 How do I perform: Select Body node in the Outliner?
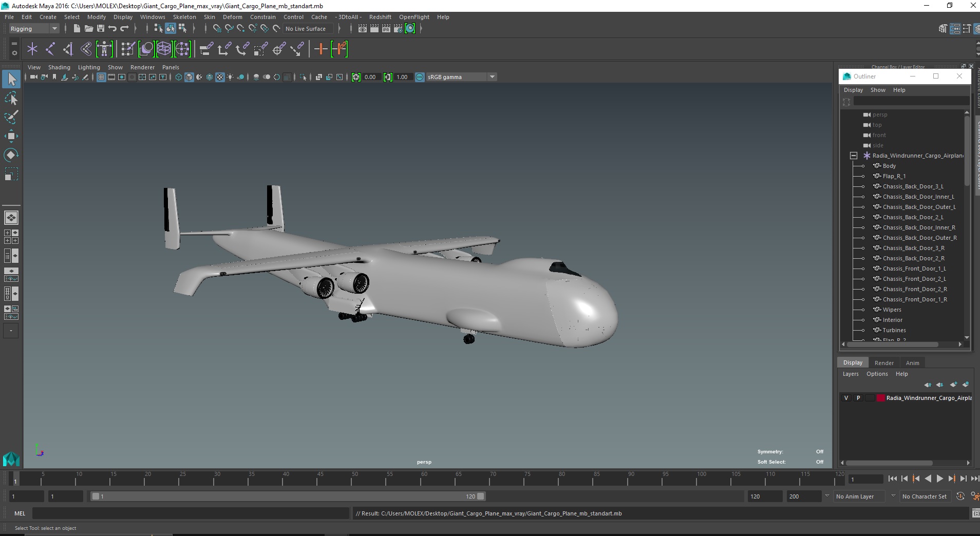pos(889,166)
